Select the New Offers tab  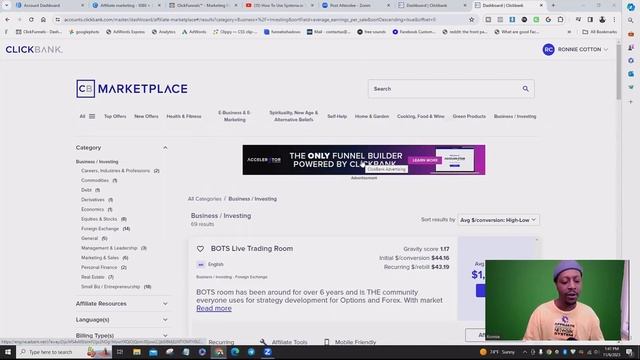click(146, 116)
